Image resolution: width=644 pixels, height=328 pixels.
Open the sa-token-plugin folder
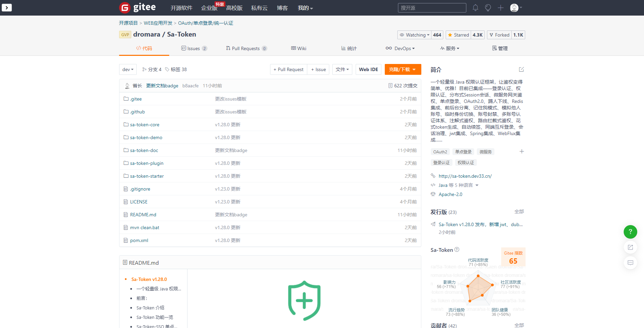[x=147, y=163]
